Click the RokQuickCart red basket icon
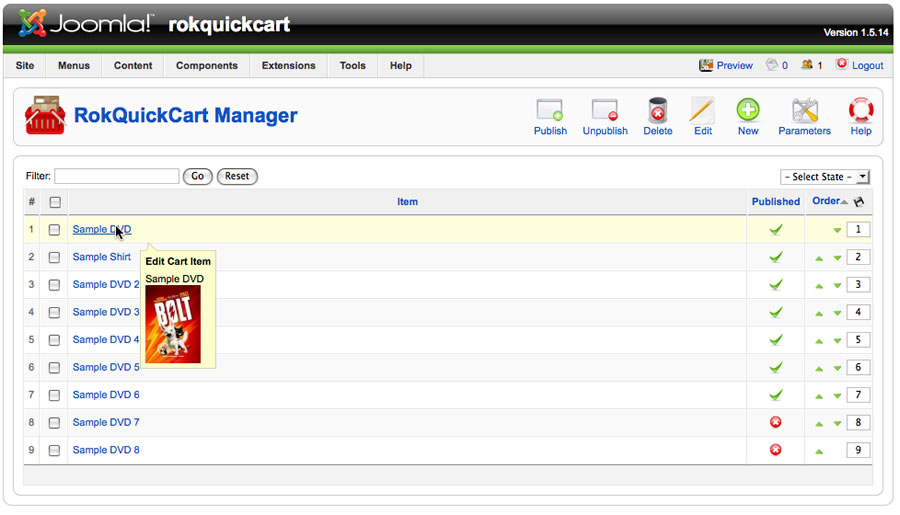 click(45, 115)
